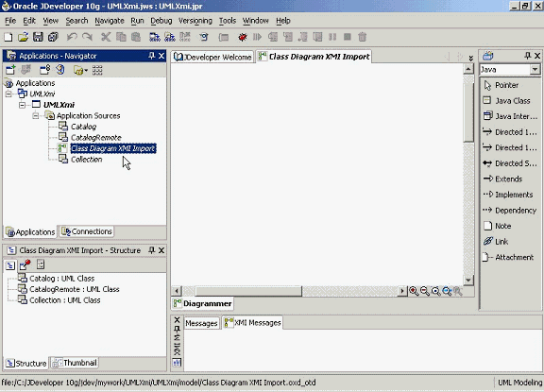
Task: Pin the Structure panel
Action: pyautogui.click(x=152, y=250)
